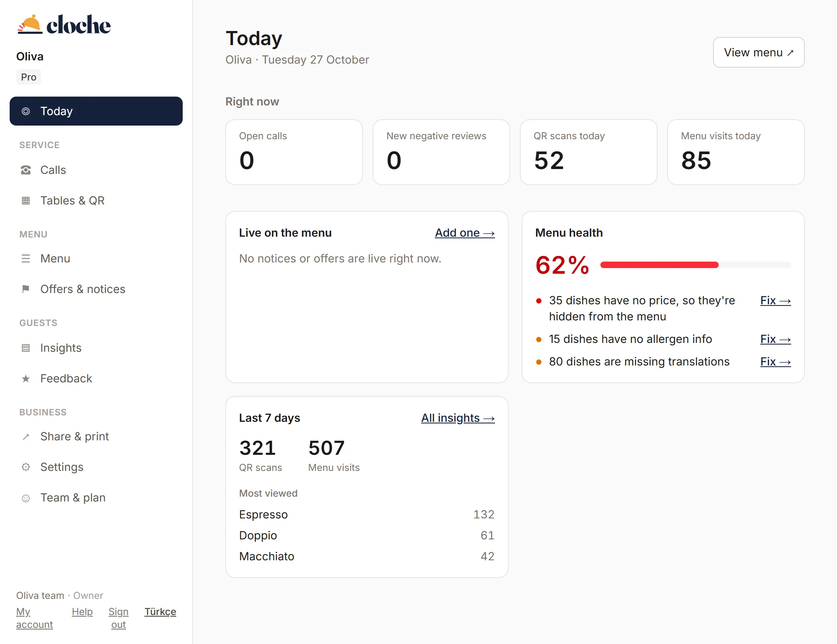
Task: Open Team & plan
Action: (x=96, y=497)
